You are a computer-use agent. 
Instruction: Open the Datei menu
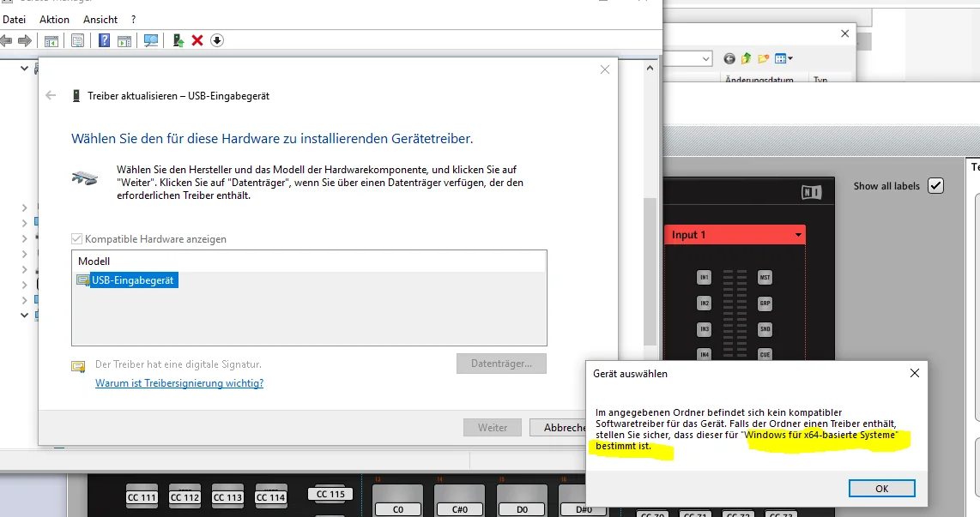click(15, 20)
